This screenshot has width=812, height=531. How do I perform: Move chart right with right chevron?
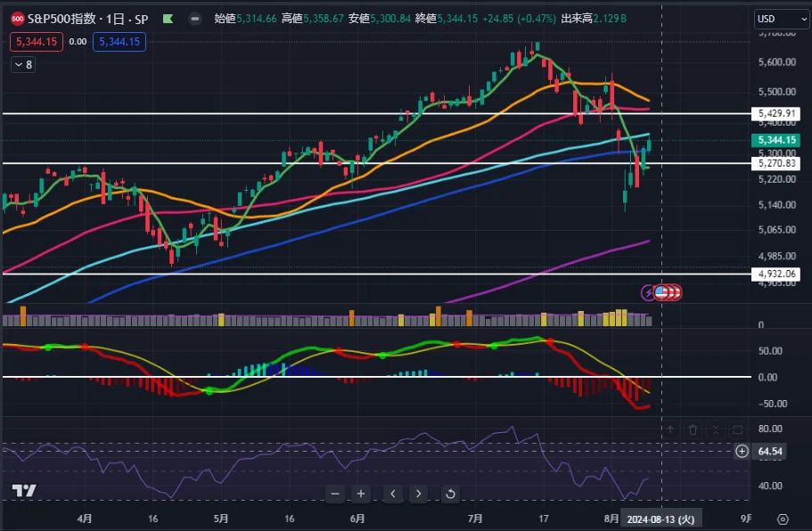pos(418,494)
